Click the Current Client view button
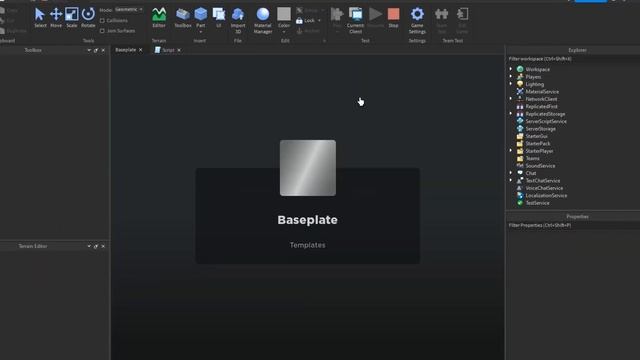This screenshot has width=640, height=360. tap(355, 20)
